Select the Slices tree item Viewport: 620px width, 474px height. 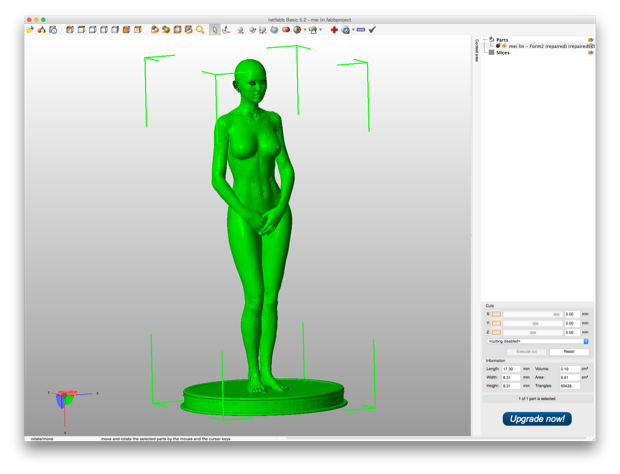click(x=503, y=53)
